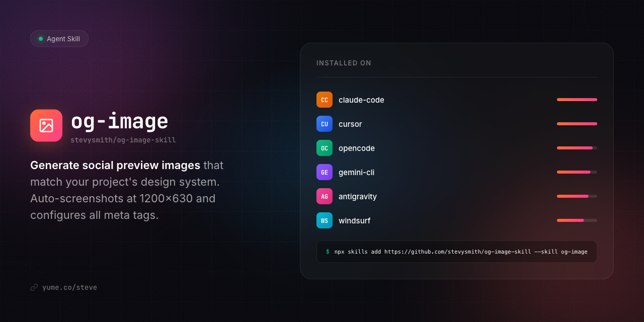Click the green dollar prompt symbol
The image size is (644, 322).
click(328, 252)
